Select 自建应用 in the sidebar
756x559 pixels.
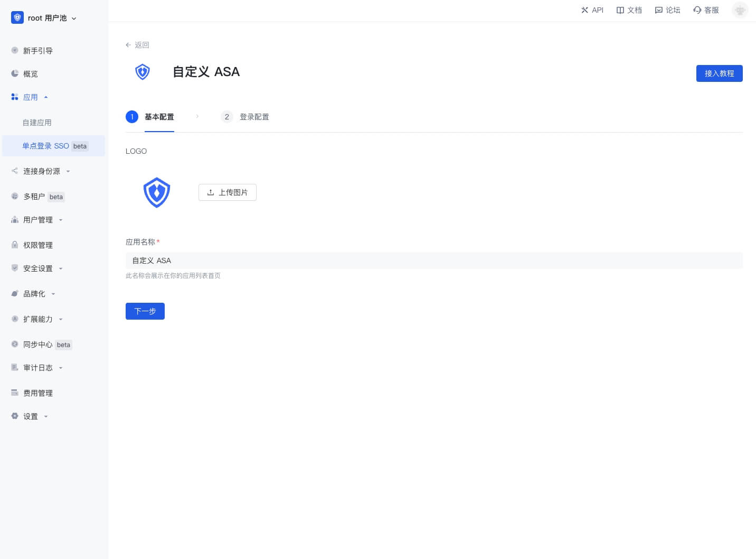coord(37,123)
